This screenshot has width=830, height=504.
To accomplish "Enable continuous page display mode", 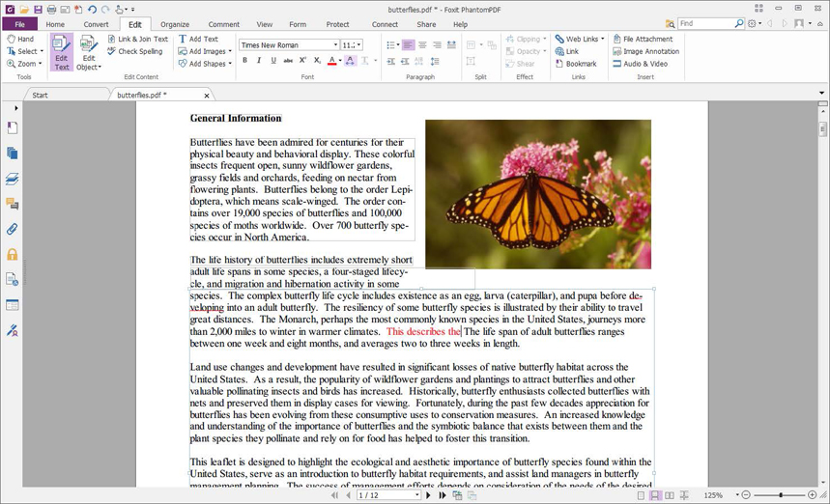I will point(655,495).
